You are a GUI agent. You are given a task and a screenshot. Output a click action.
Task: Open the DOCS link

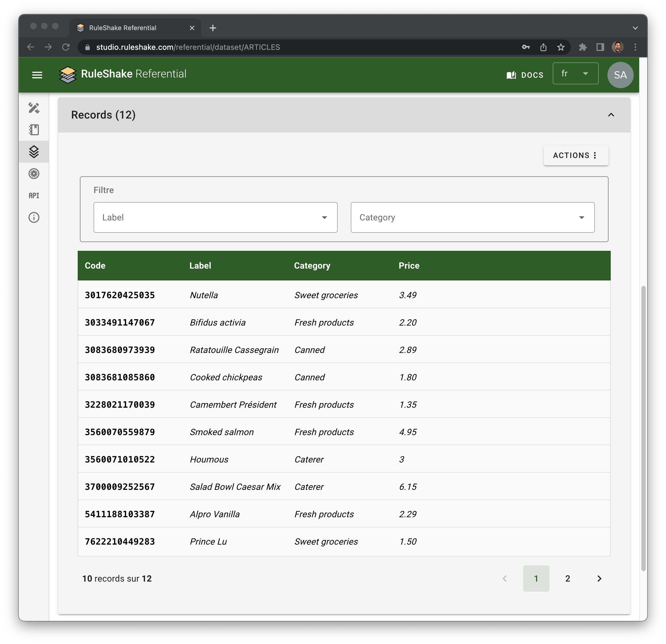tap(525, 75)
